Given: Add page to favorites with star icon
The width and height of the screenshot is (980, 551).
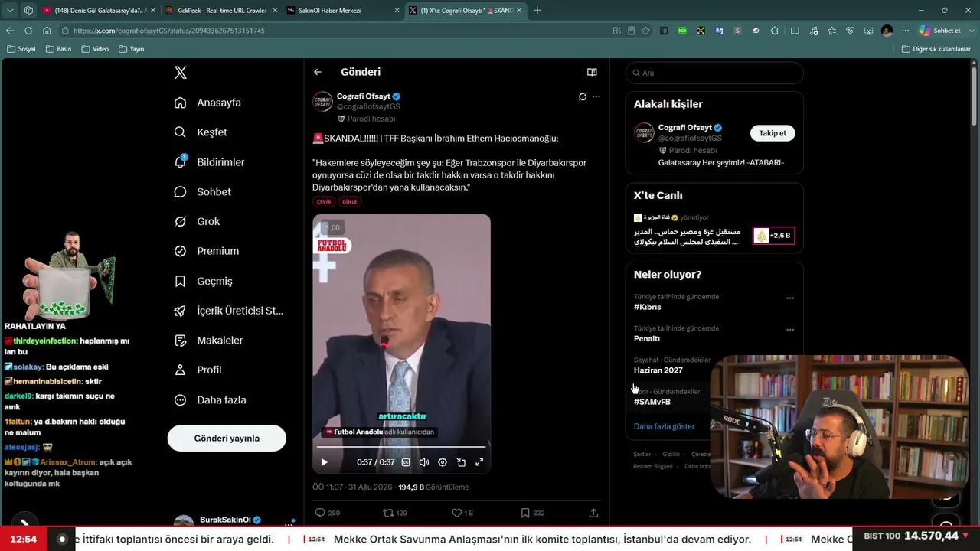Looking at the screenshot, I should (x=645, y=31).
